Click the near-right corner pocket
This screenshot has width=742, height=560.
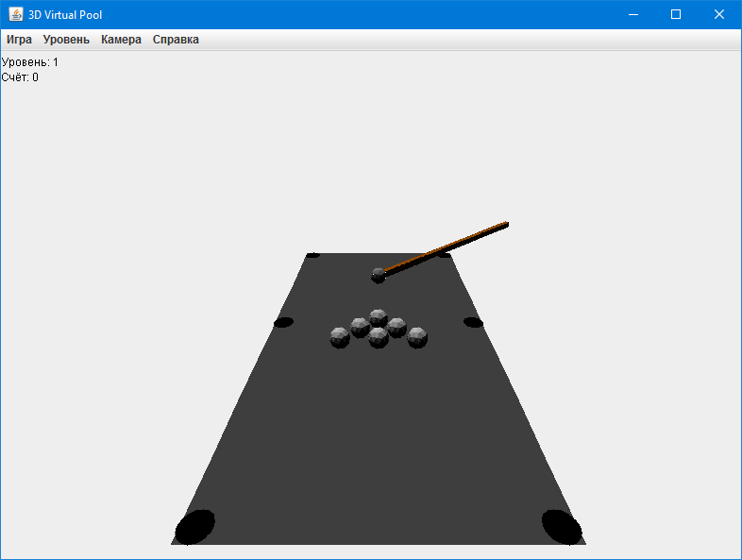pyautogui.click(x=562, y=527)
